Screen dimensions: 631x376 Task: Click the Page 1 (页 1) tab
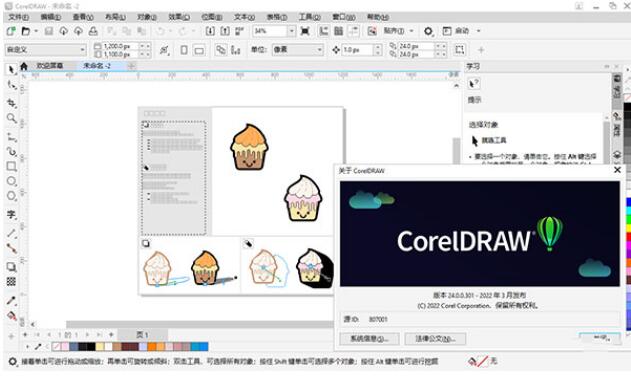(x=142, y=335)
